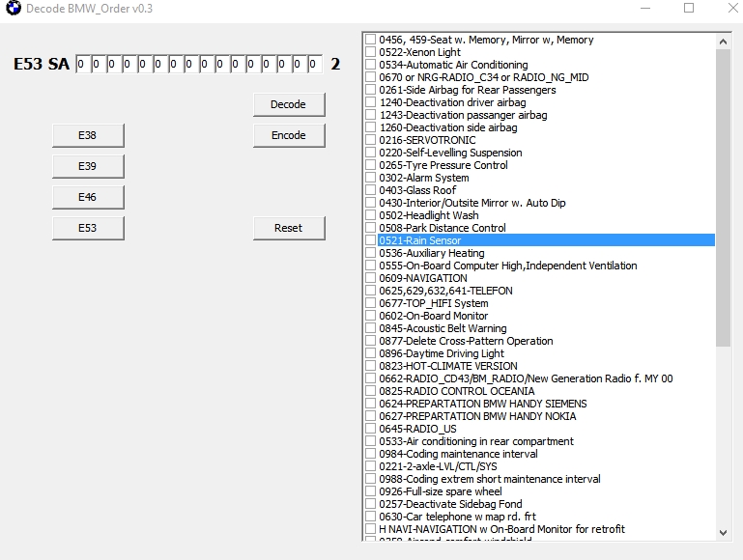The image size is (743, 560).
Task: Click the list scrollbar down arrow
Action: [x=723, y=533]
